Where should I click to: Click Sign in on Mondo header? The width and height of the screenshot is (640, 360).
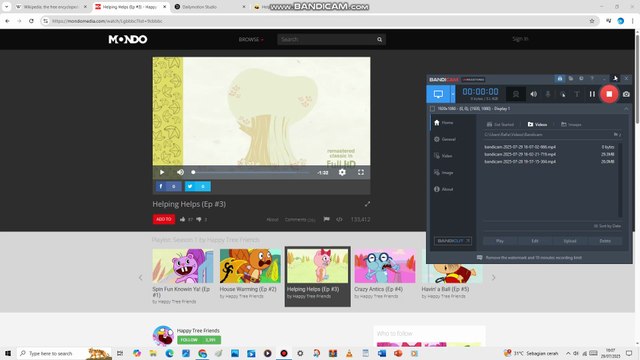point(520,39)
